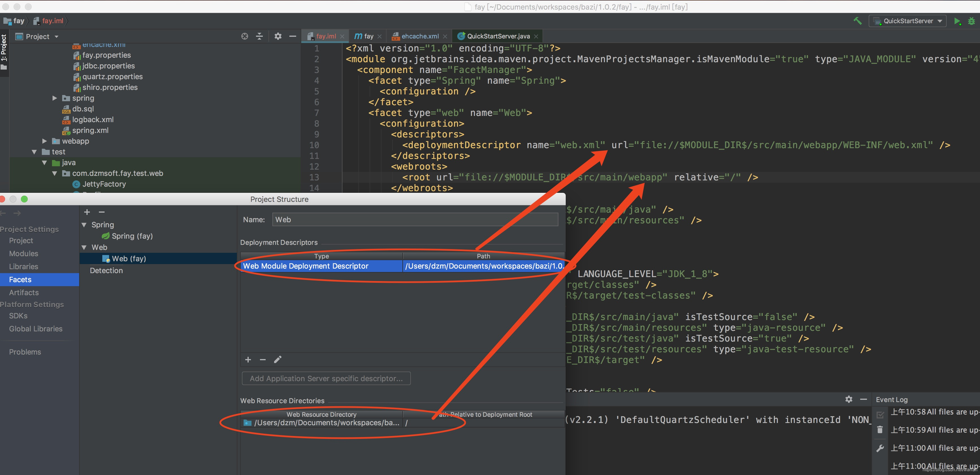The height and width of the screenshot is (475, 980).
Task: Click the plus icon to add a facet
Action: pyautogui.click(x=87, y=212)
